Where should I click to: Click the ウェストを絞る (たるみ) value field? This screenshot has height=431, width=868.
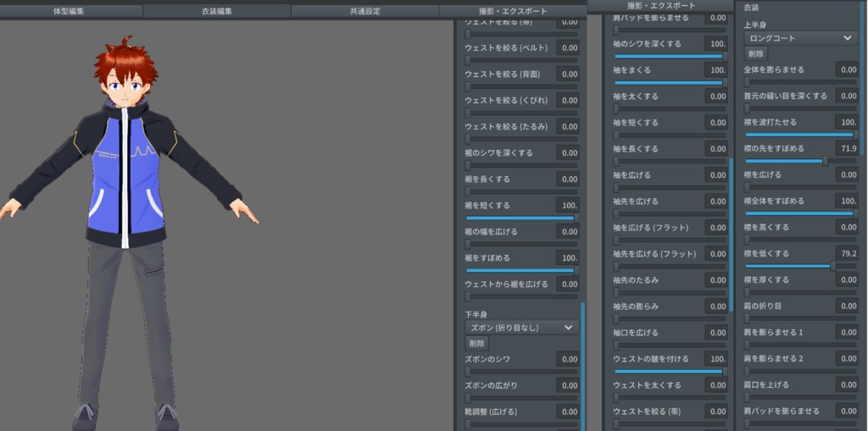pyautogui.click(x=568, y=127)
